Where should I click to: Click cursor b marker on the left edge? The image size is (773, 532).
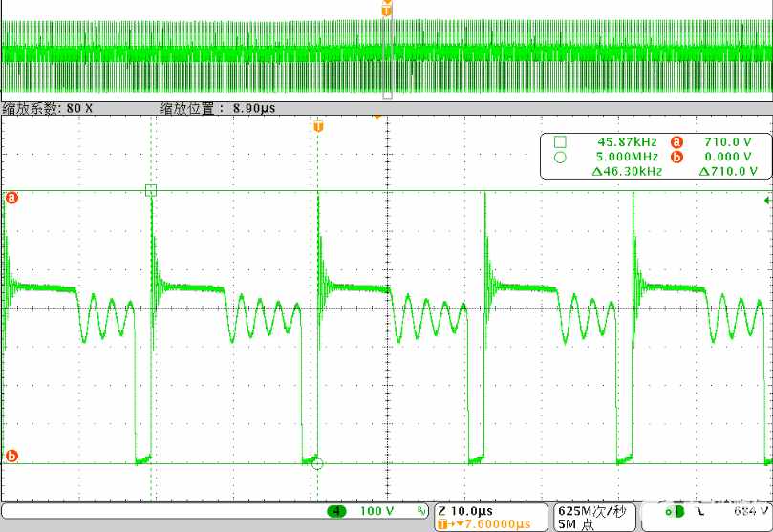click(x=11, y=456)
